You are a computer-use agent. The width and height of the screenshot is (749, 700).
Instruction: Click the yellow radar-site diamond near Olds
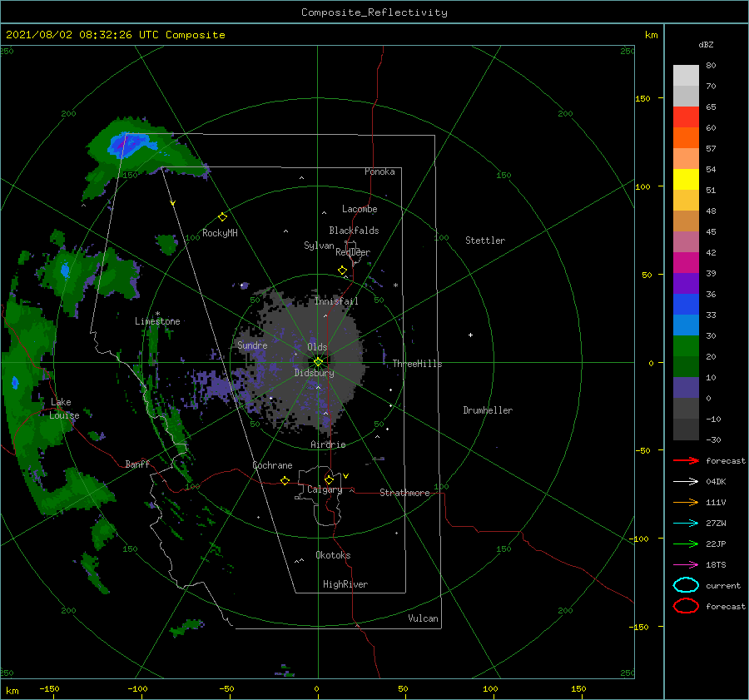point(318,362)
